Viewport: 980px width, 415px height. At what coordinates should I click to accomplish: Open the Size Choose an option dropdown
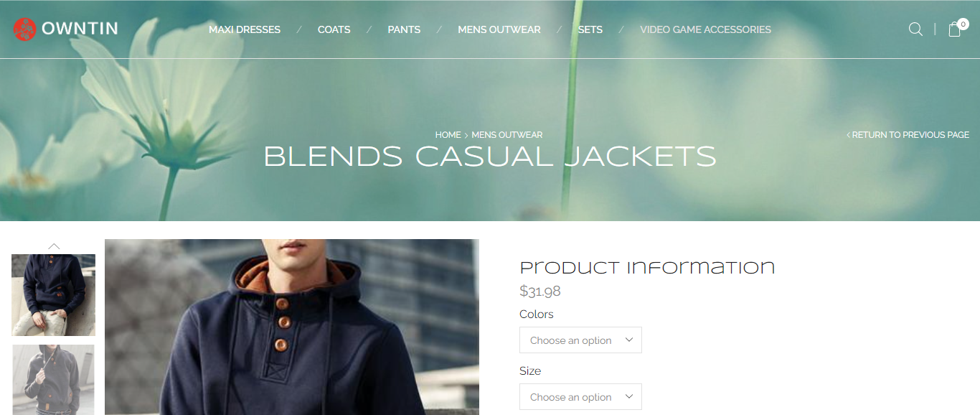click(x=580, y=397)
